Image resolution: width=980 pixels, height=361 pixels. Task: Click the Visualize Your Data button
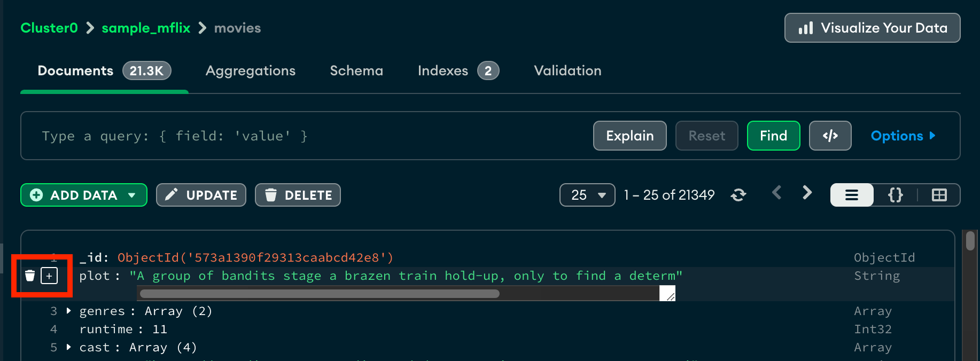point(872,28)
